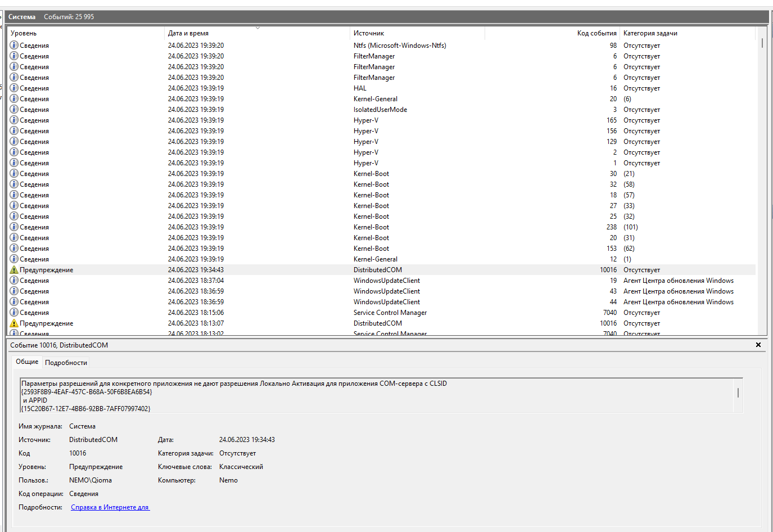Click the event code cell 238
This screenshot has width=773, height=532.
[x=612, y=227]
